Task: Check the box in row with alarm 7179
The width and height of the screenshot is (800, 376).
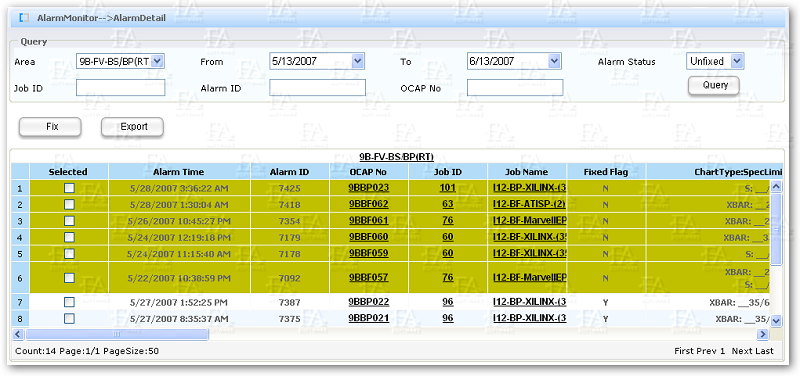Action: click(69, 237)
